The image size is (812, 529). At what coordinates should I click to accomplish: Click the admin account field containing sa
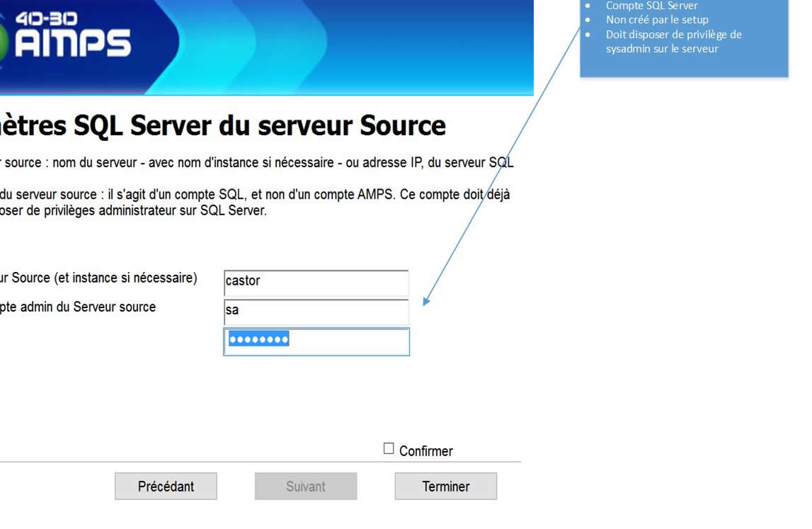316,312
